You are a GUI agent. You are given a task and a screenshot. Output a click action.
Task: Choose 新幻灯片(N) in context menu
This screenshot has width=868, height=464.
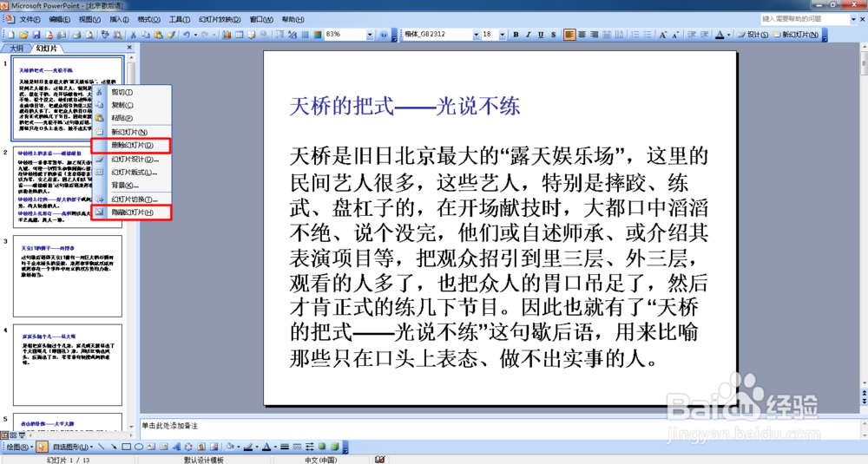[x=131, y=132]
